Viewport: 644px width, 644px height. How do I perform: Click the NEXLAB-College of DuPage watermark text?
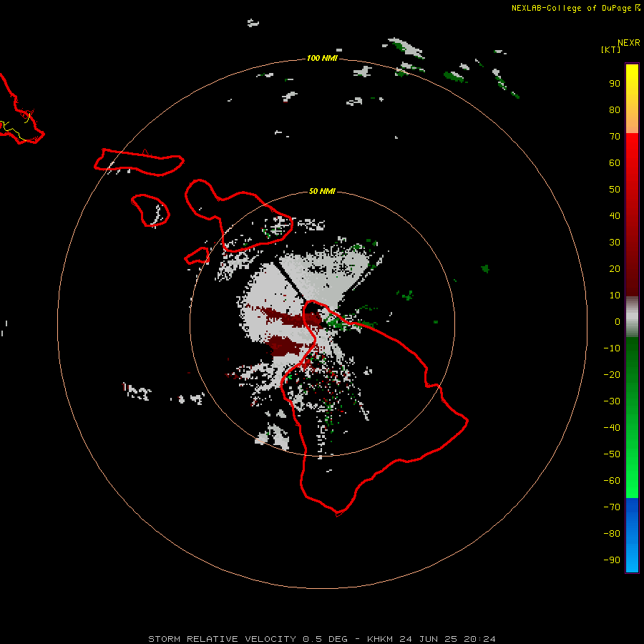tap(575, 8)
